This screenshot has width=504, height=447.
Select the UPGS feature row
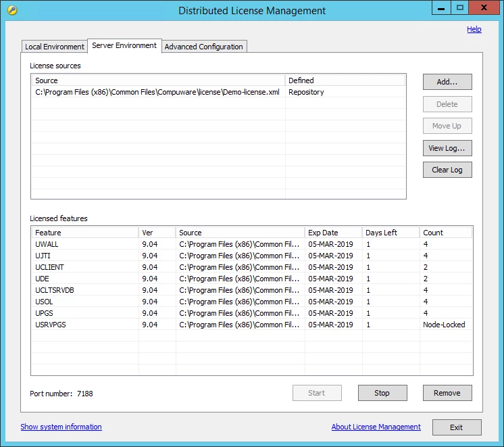coord(252,313)
